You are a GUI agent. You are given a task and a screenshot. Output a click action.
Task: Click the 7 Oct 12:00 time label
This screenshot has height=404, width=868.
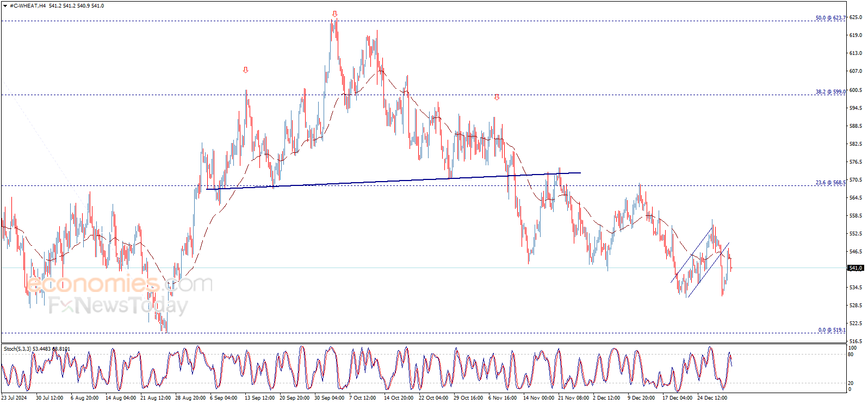coord(363,398)
